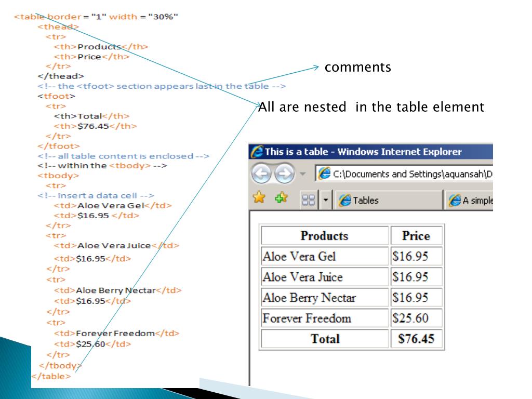Viewport: 532px width, 399px height.
Task: Click the Total footer cell in table
Action: [325, 339]
